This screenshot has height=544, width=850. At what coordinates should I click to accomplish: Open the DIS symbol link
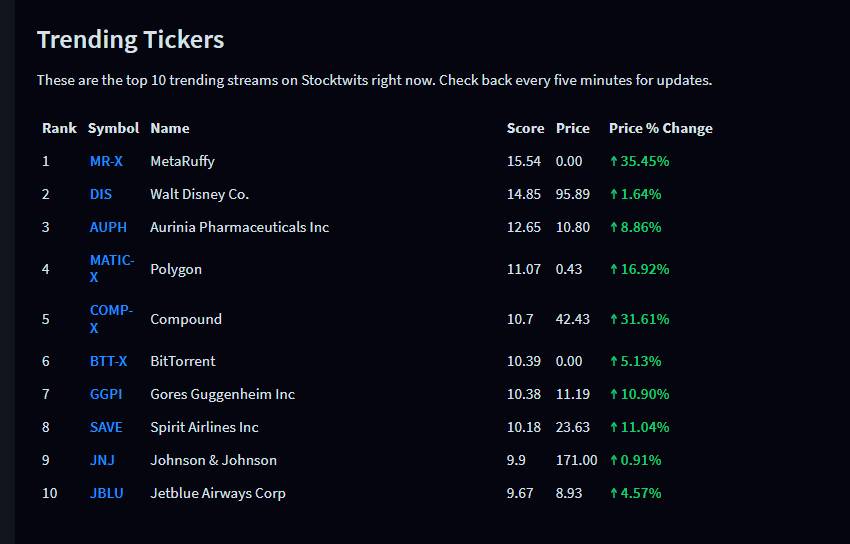click(x=101, y=194)
